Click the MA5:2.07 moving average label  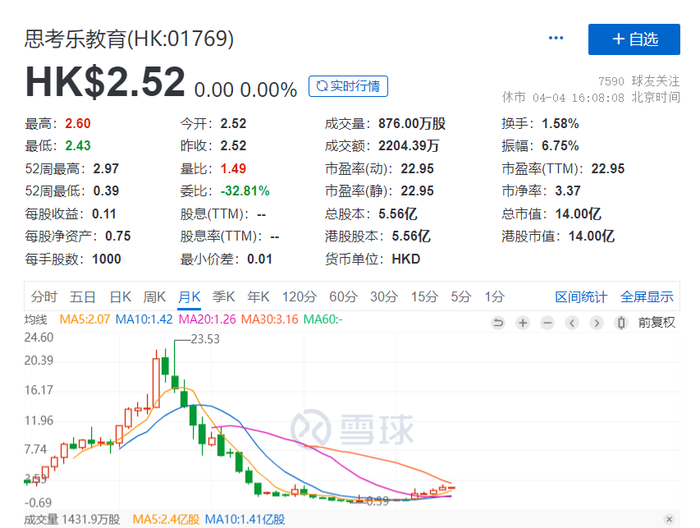pos(84,320)
